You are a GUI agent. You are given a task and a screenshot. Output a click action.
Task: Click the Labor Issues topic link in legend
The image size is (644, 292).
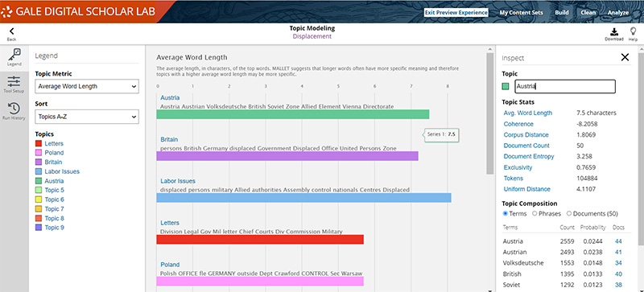pyautogui.click(x=62, y=171)
